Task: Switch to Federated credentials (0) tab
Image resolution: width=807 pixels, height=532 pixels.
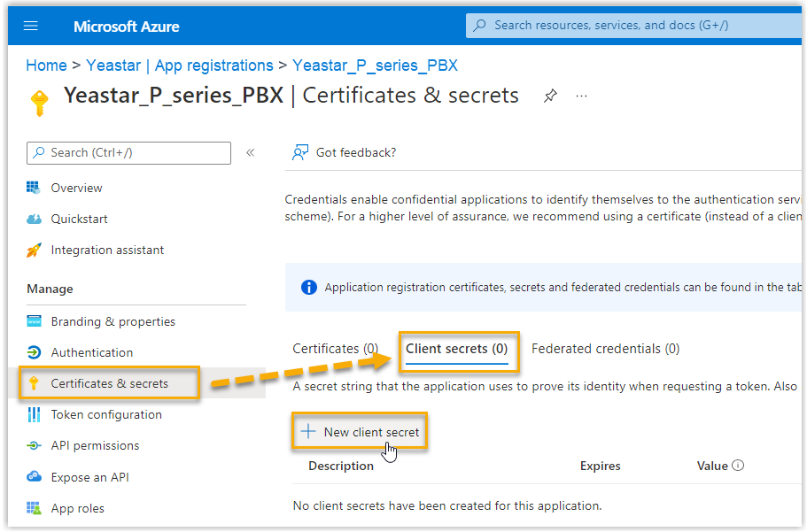Action: click(x=605, y=349)
